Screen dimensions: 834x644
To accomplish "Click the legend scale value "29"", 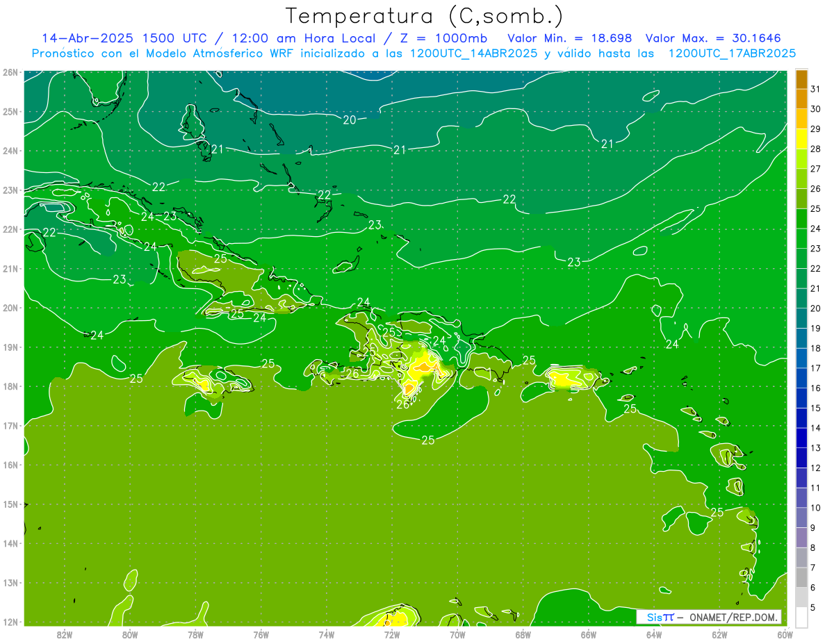I will (816, 129).
